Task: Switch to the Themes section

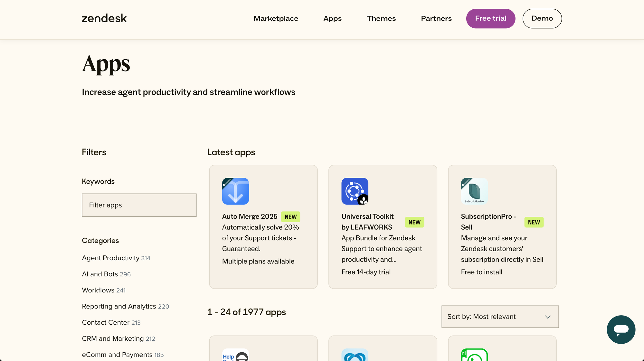Action: point(381,18)
